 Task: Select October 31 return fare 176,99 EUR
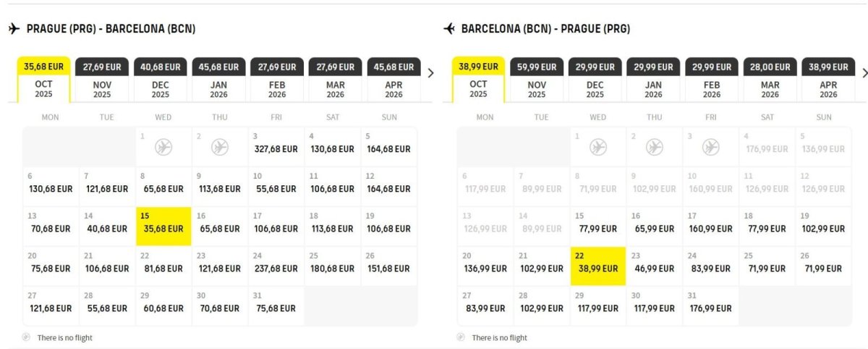click(x=711, y=306)
